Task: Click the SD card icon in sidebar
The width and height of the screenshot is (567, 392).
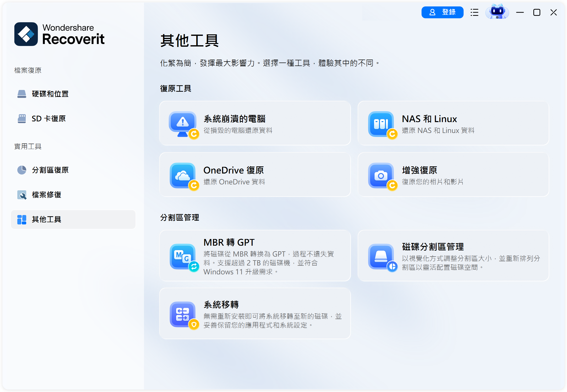Action: click(22, 119)
